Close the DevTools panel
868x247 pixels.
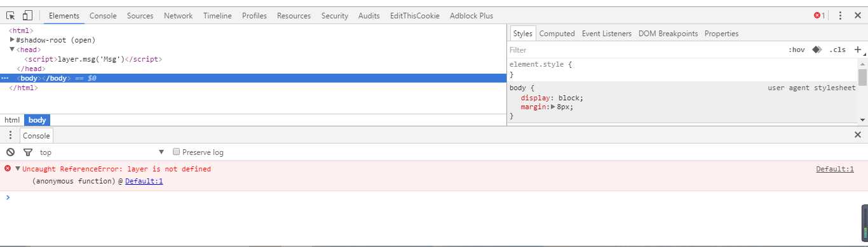click(x=857, y=15)
